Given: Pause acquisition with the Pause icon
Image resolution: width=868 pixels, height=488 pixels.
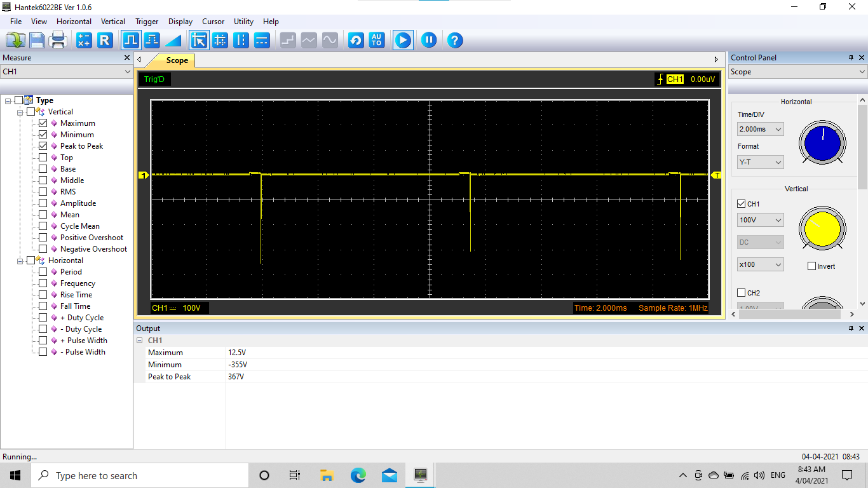Looking at the screenshot, I should point(429,41).
